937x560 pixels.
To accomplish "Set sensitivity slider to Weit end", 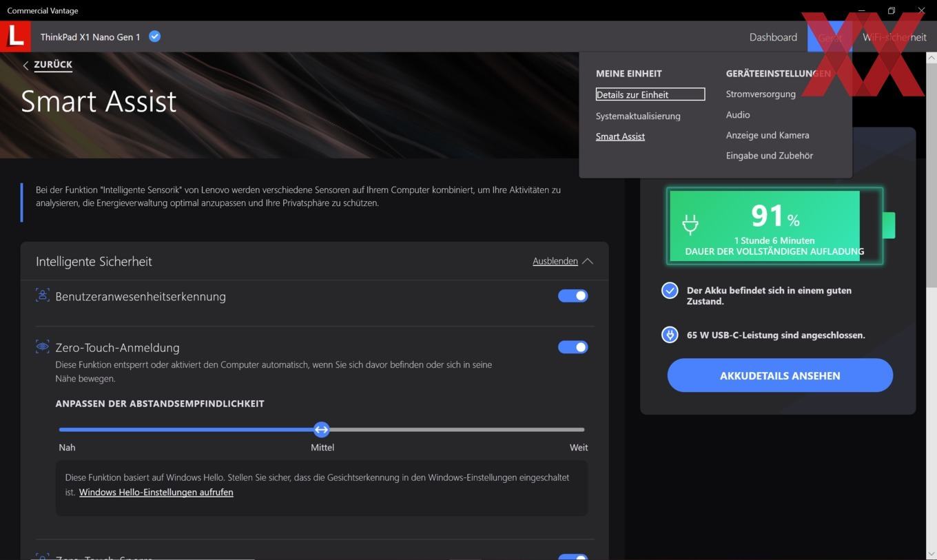I will (583, 430).
